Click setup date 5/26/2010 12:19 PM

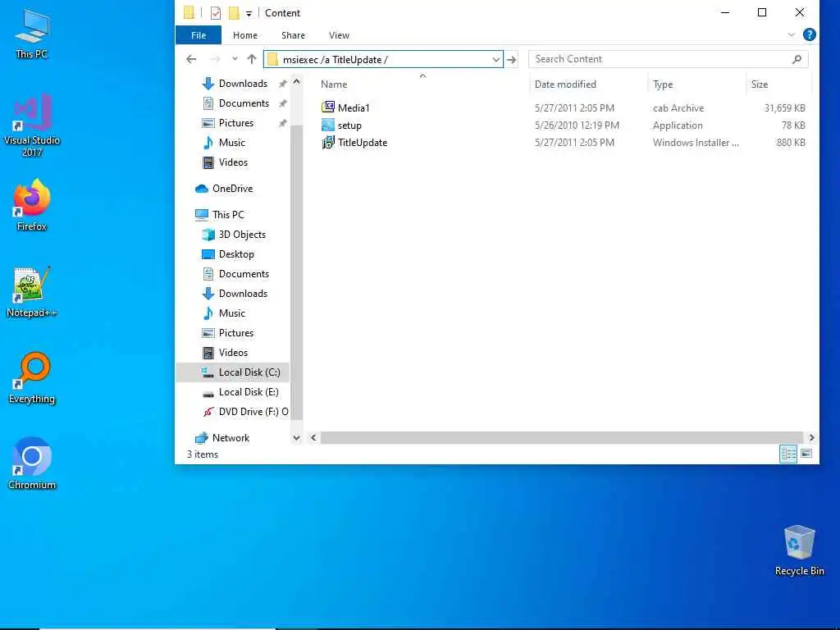(577, 126)
